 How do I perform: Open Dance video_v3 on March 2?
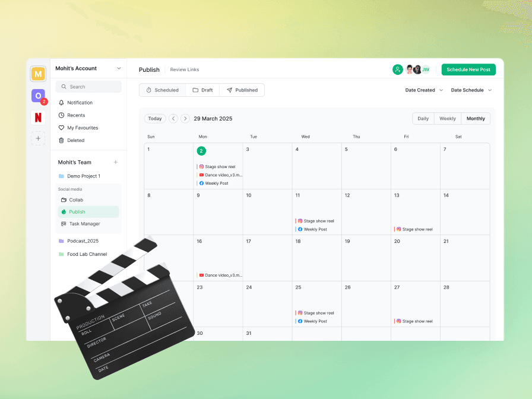220,175
